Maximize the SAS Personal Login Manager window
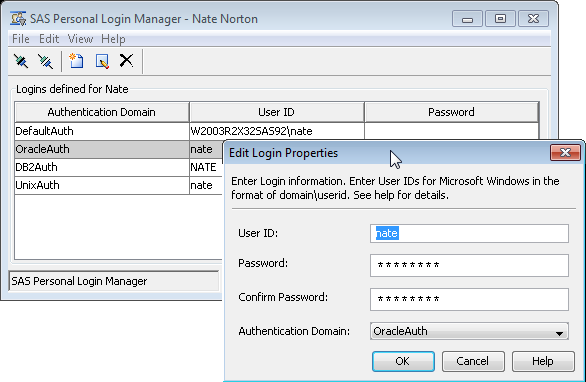586x382 pixels. pos(500,19)
